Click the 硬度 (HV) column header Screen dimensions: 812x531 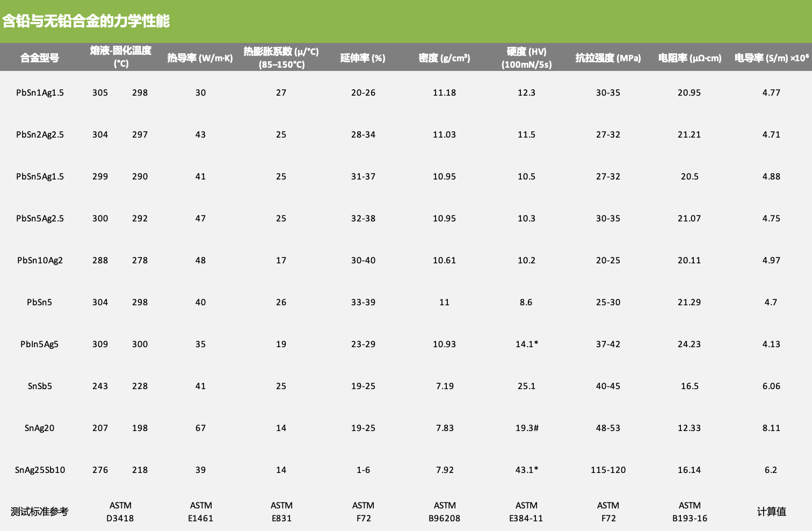[x=526, y=58]
